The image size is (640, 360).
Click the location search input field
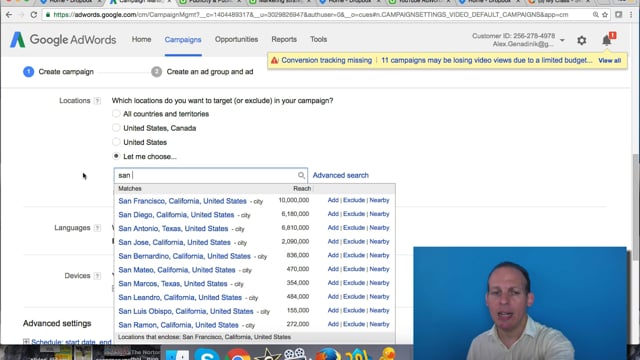coord(211,176)
